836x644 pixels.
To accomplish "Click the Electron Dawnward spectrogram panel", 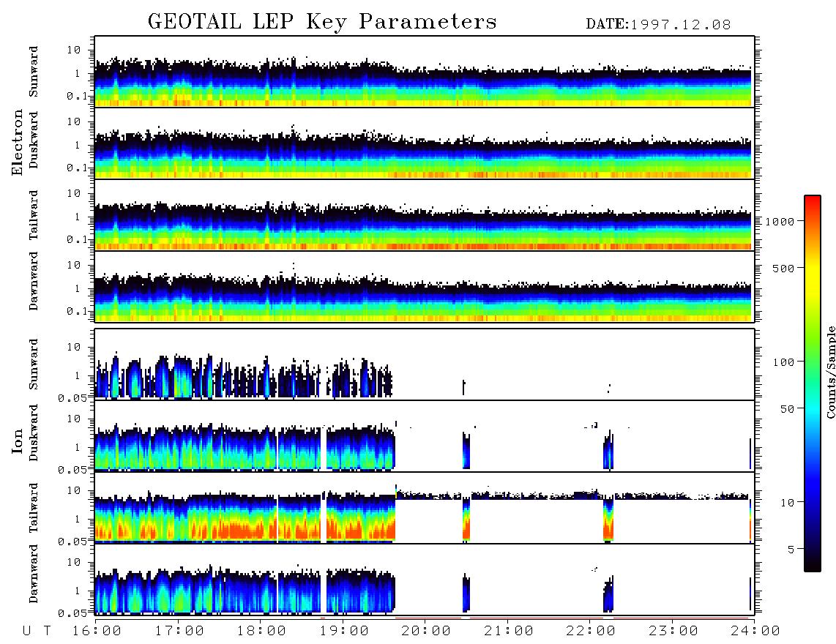I will point(425,287).
